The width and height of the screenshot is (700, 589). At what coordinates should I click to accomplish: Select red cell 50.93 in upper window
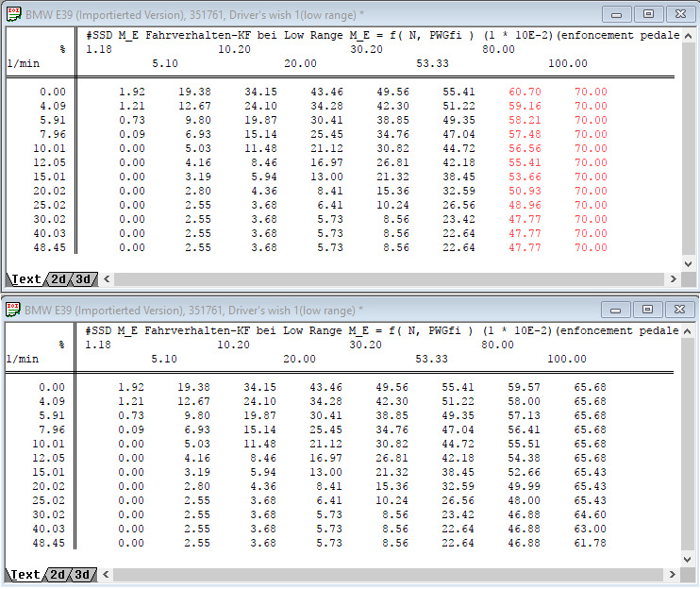click(x=525, y=191)
